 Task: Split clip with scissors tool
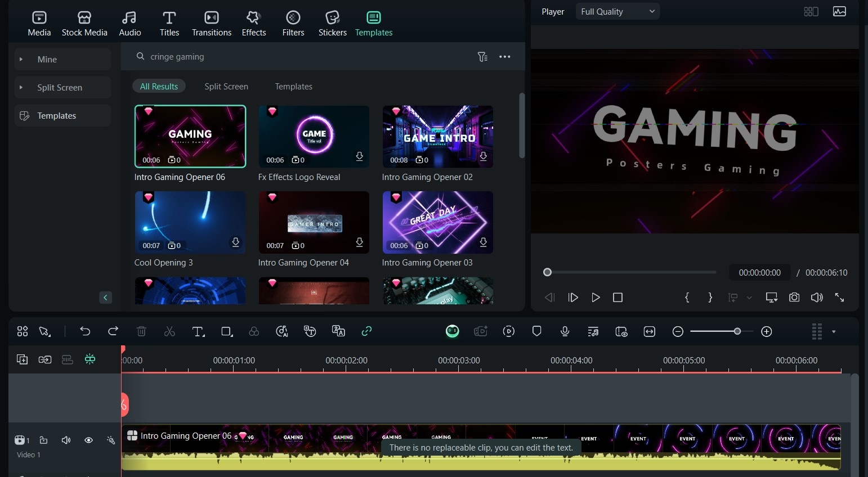(169, 331)
